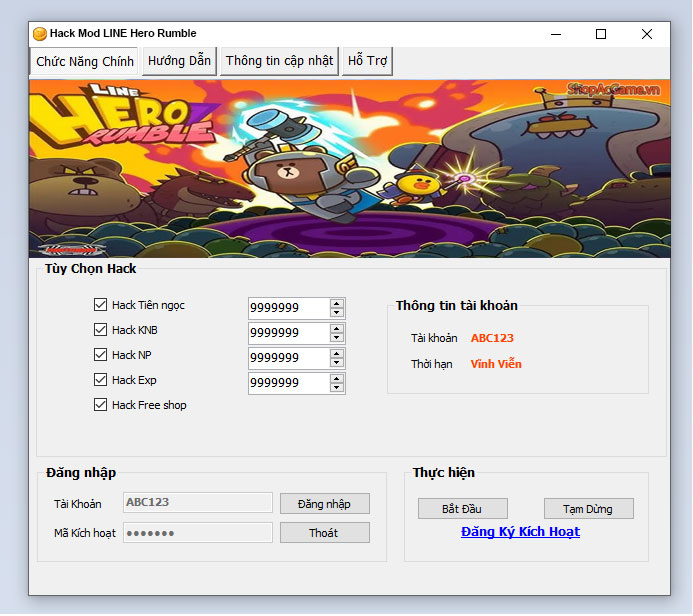Click the Mã Kích hoạt password field
This screenshot has height=616, width=693.
[198, 533]
